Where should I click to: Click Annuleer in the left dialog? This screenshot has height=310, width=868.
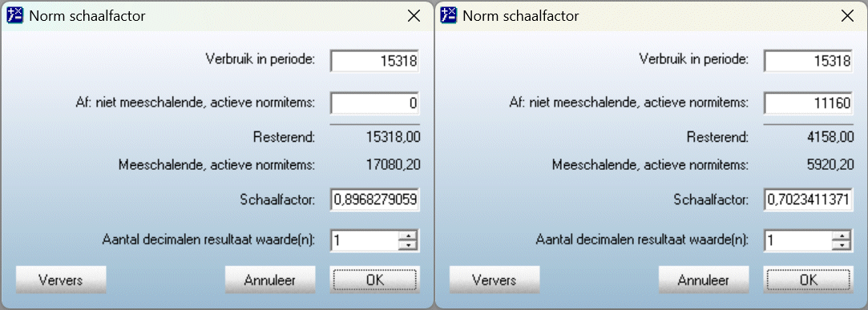[x=270, y=280]
